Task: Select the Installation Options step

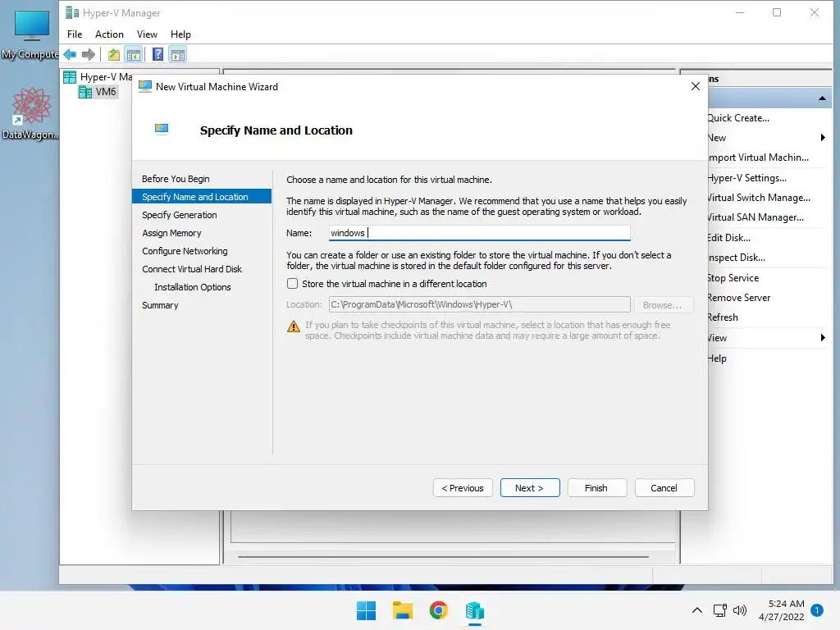Action: pyautogui.click(x=193, y=287)
